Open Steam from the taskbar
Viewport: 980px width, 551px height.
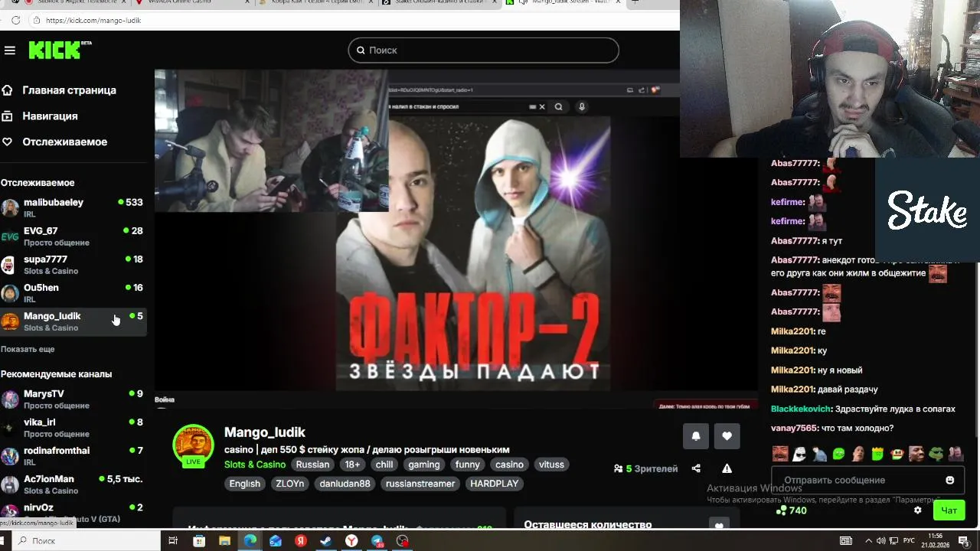325,541
